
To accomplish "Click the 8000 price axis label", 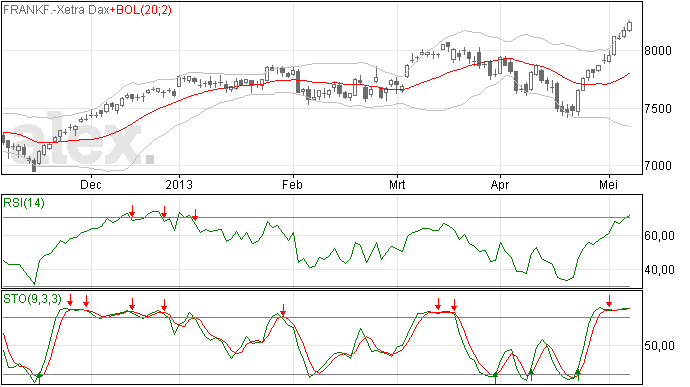I will (x=658, y=51).
